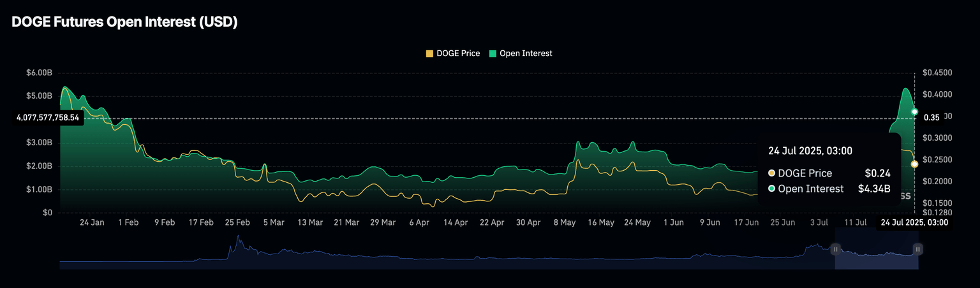Grab the right range slider handle
This screenshot has height=288, width=980.
coord(917,249)
